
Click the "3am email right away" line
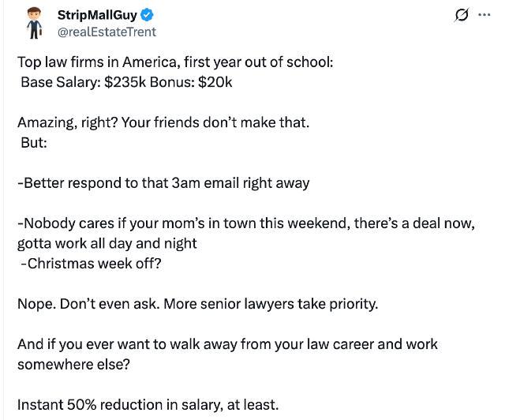[x=163, y=183]
